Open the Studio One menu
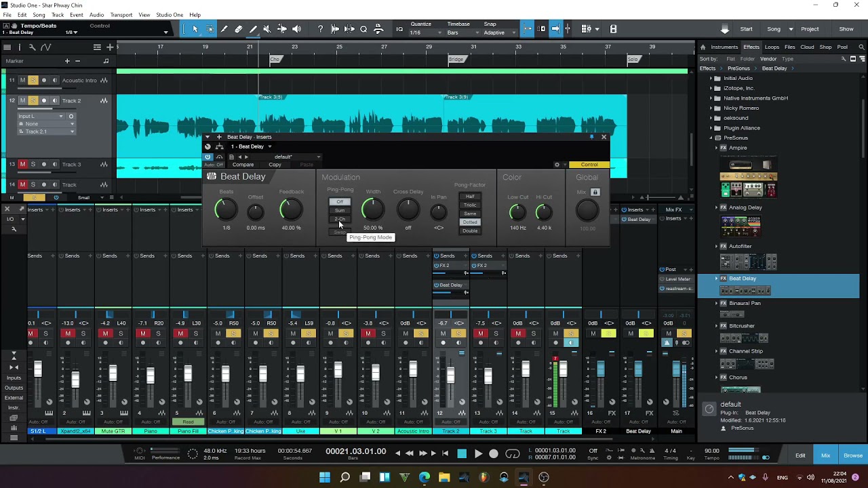This screenshot has height=488, width=868. [169, 15]
